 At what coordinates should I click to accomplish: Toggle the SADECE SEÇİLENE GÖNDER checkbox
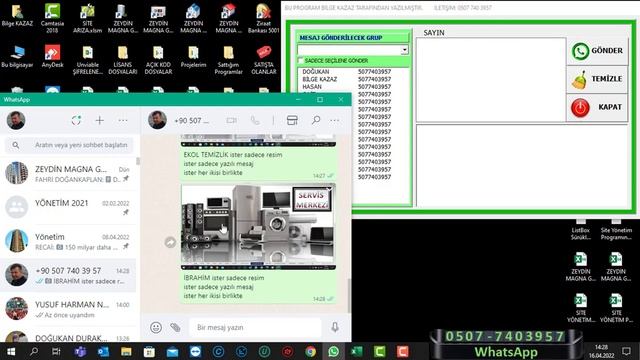tap(301, 61)
